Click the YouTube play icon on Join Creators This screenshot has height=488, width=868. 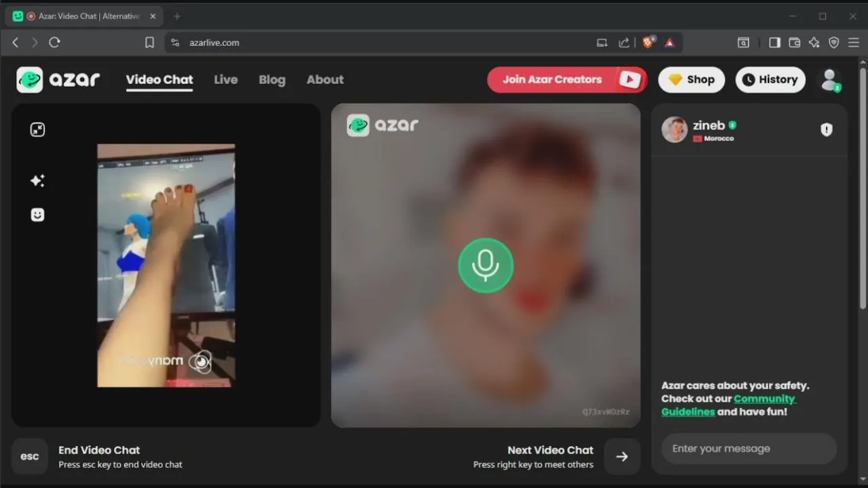tap(629, 80)
